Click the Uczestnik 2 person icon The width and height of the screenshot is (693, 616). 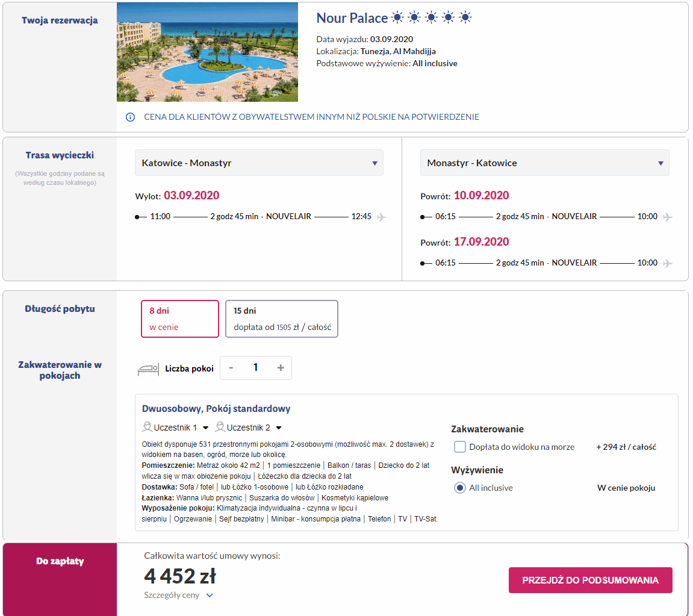(x=220, y=427)
